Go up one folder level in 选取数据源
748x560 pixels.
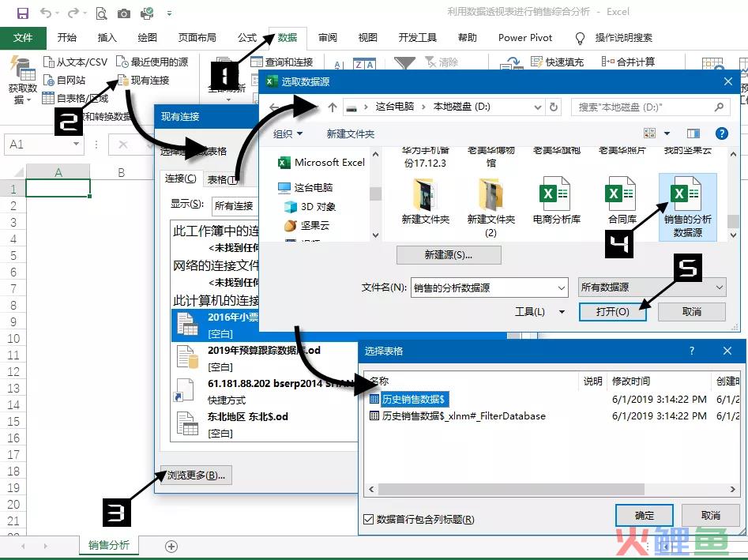(333, 107)
